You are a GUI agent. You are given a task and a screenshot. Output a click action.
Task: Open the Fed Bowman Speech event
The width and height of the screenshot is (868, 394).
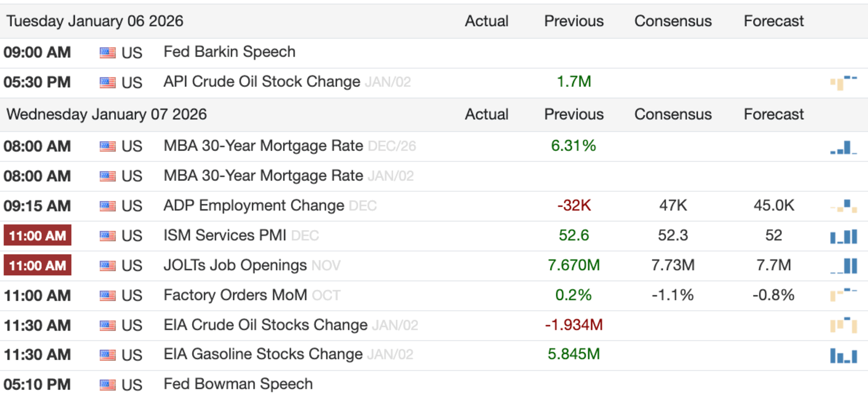click(x=238, y=384)
